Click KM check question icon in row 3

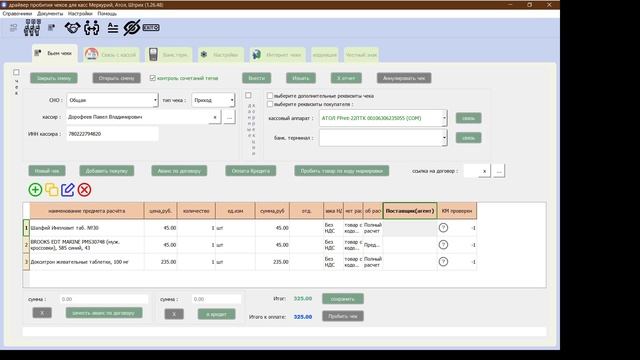pos(443,262)
